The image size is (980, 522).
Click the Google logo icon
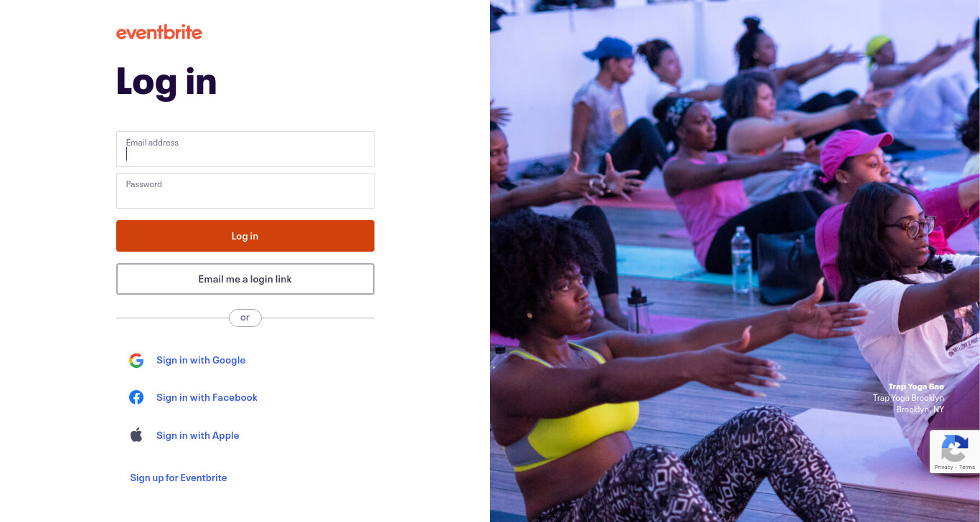[x=136, y=361]
